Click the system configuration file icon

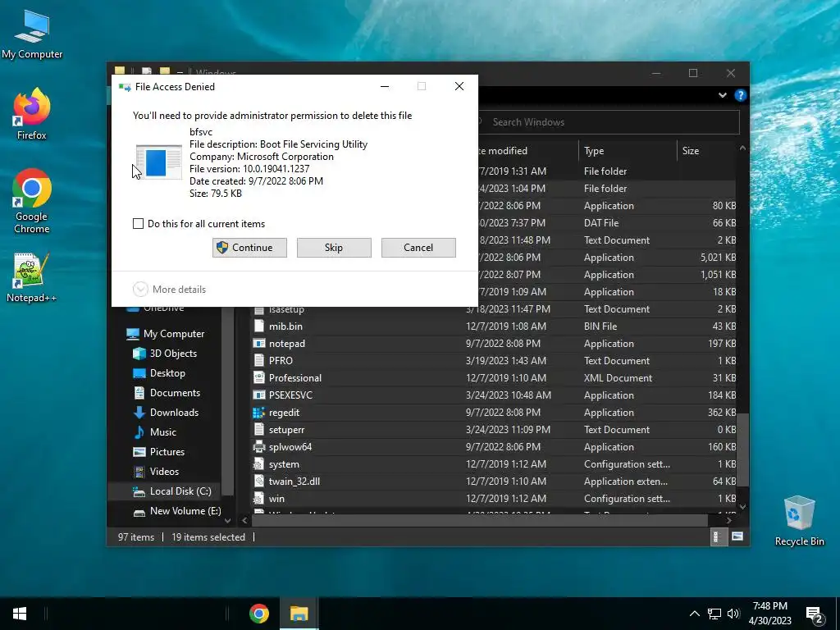(x=258, y=464)
